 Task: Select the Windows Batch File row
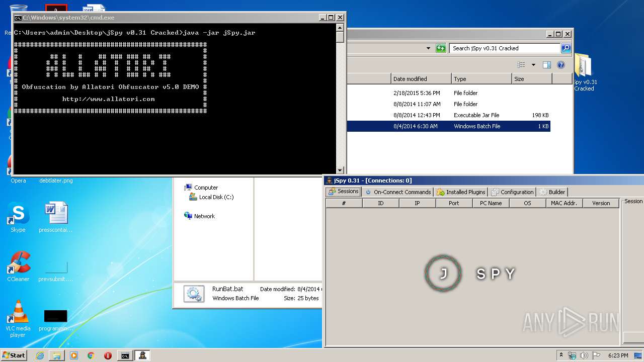[x=448, y=126]
